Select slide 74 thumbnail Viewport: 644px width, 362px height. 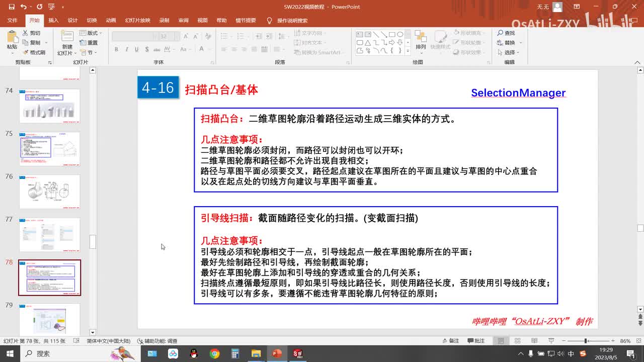pos(49,106)
